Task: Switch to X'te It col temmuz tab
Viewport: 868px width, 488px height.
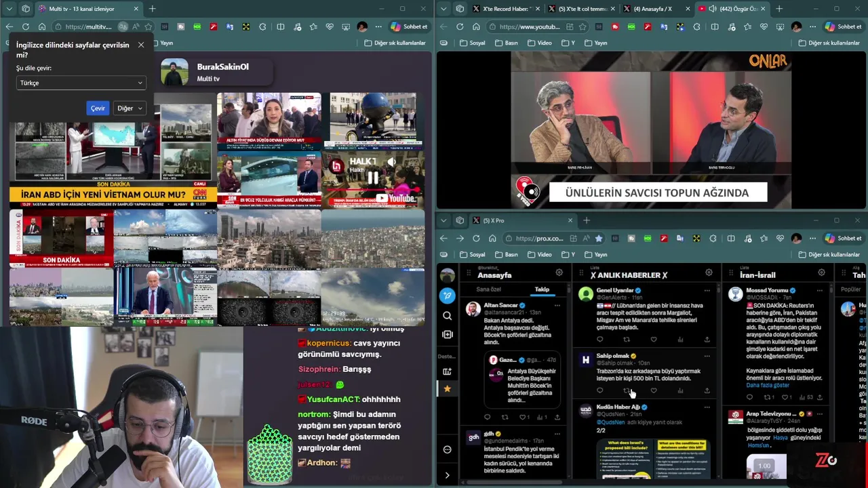Action: [x=583, y=9]
